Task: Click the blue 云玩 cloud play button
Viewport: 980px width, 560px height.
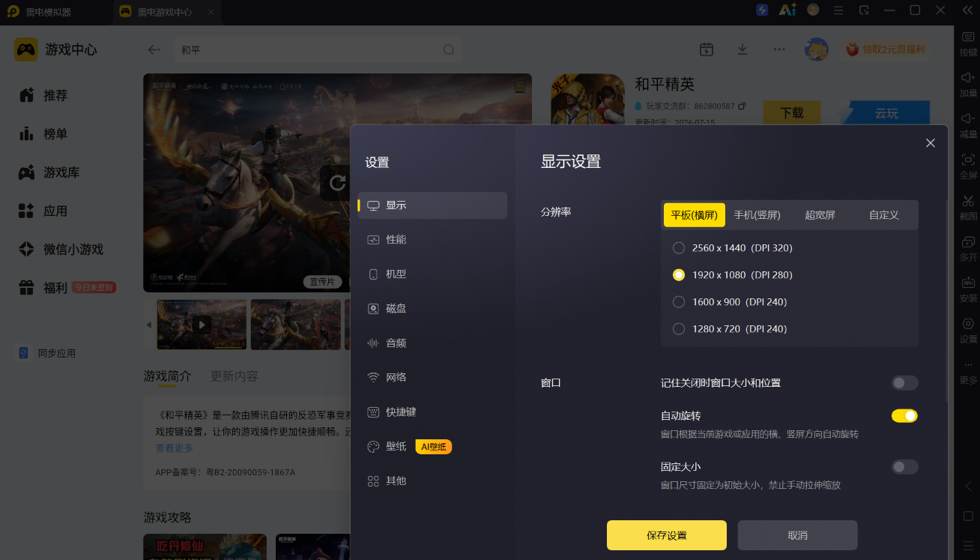Action: [886, 113]
